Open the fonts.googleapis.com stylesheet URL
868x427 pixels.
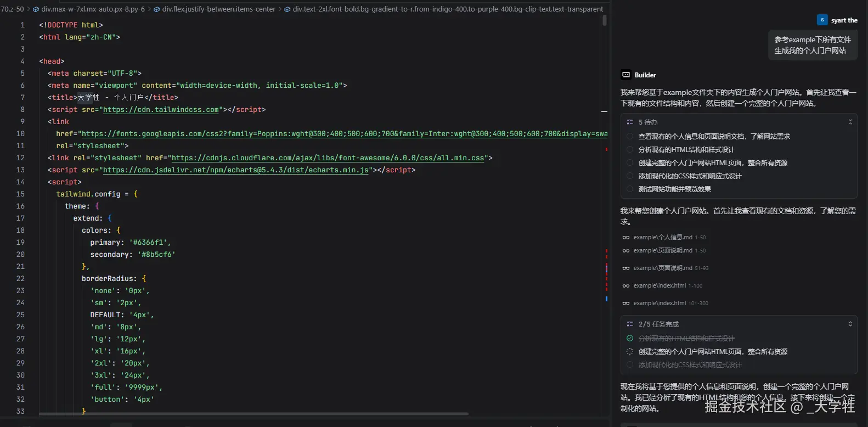[x=345, y=134]
